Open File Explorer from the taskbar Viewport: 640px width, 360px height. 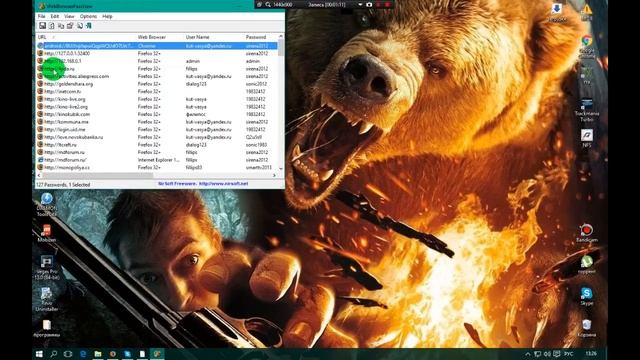pyautogui.click(x=98, y=354)
